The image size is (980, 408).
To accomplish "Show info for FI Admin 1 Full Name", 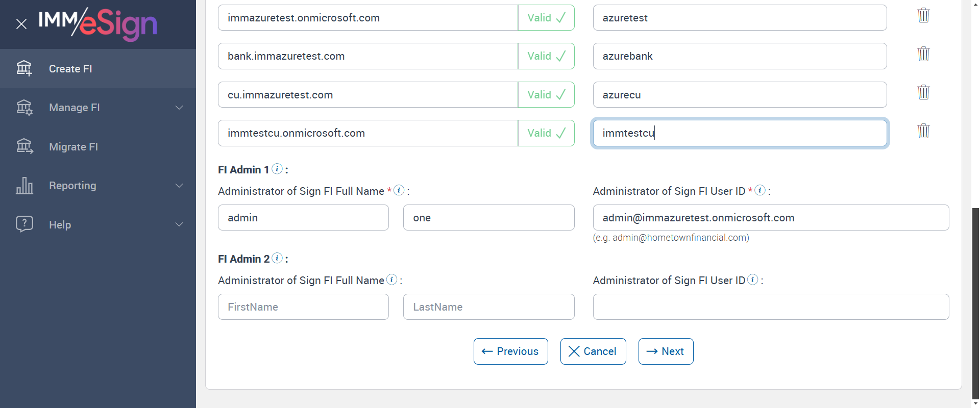I will pos(399,190).
